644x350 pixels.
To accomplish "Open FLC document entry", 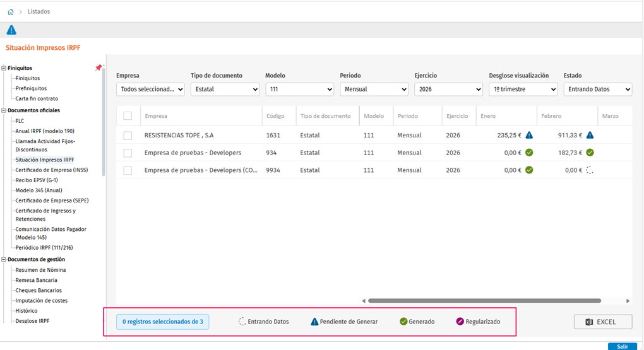I will click(x=20, y=121).
